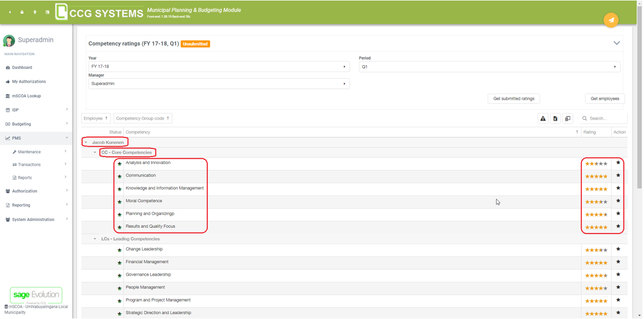Collapse the Jacob Kunenen employee group
This screenshot has width=644, height=319.
click(86, 142)
